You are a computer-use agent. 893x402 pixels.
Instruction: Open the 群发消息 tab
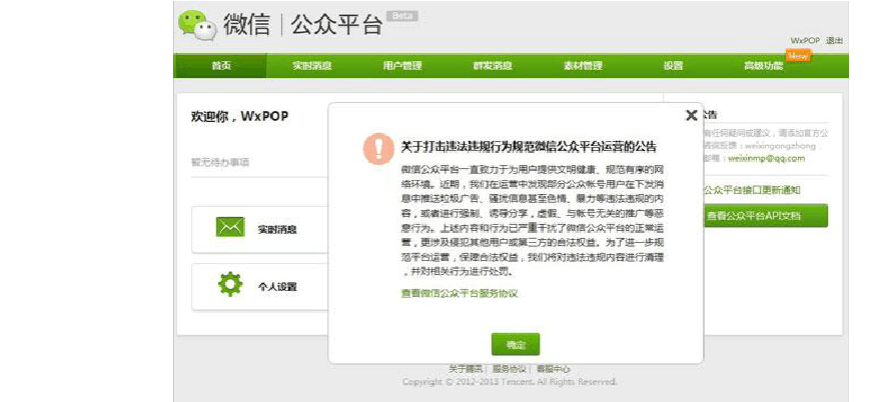click(x=492, y=66)
